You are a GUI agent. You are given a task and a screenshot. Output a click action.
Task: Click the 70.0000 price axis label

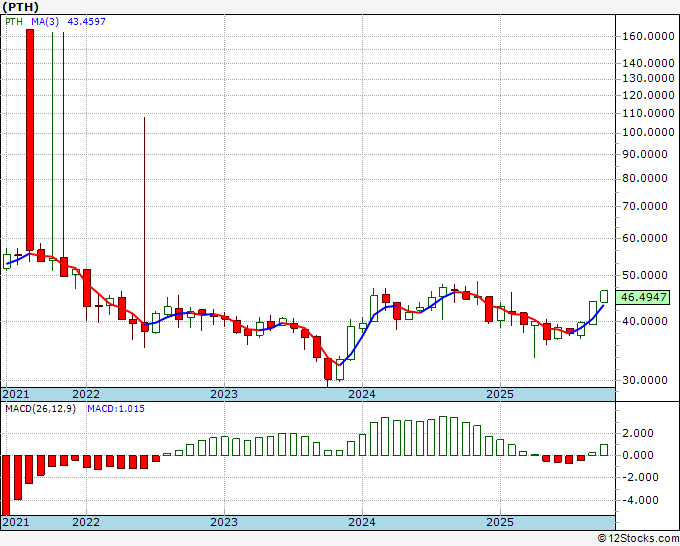(645, 206)
